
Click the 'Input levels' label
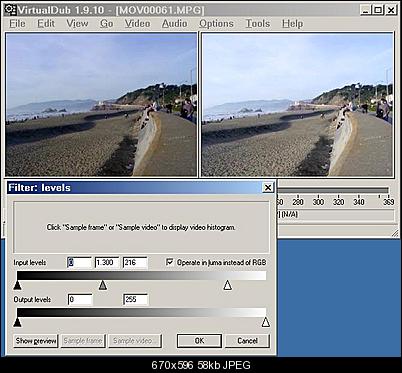[x=30, y=263]
